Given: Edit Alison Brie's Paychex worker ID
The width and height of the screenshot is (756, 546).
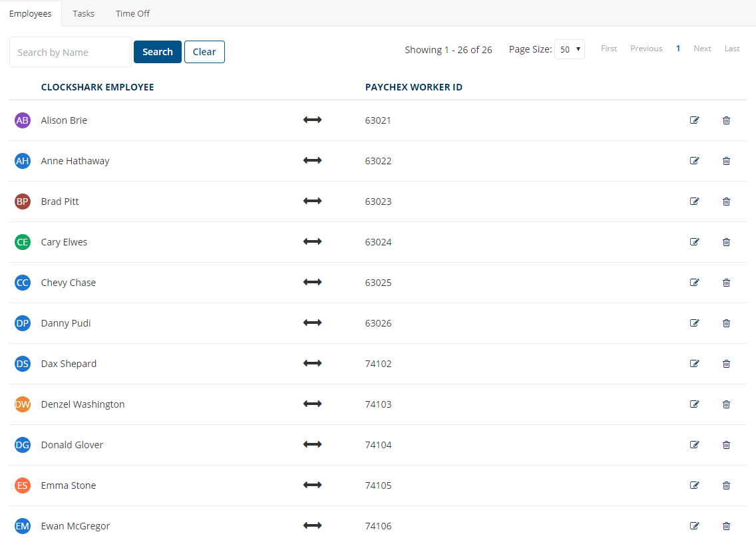Looking at the screenshot, I should (694, 120).
